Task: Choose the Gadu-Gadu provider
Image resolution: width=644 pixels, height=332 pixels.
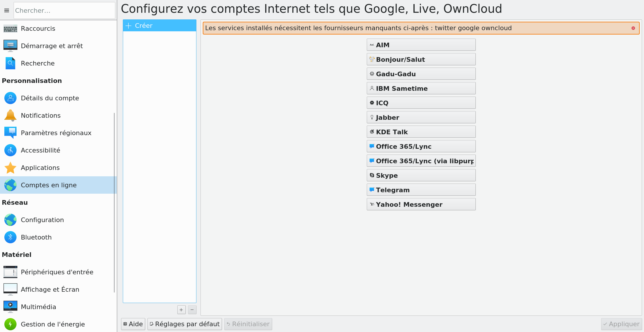Action: pyautogui.click(x=421, y=74)
